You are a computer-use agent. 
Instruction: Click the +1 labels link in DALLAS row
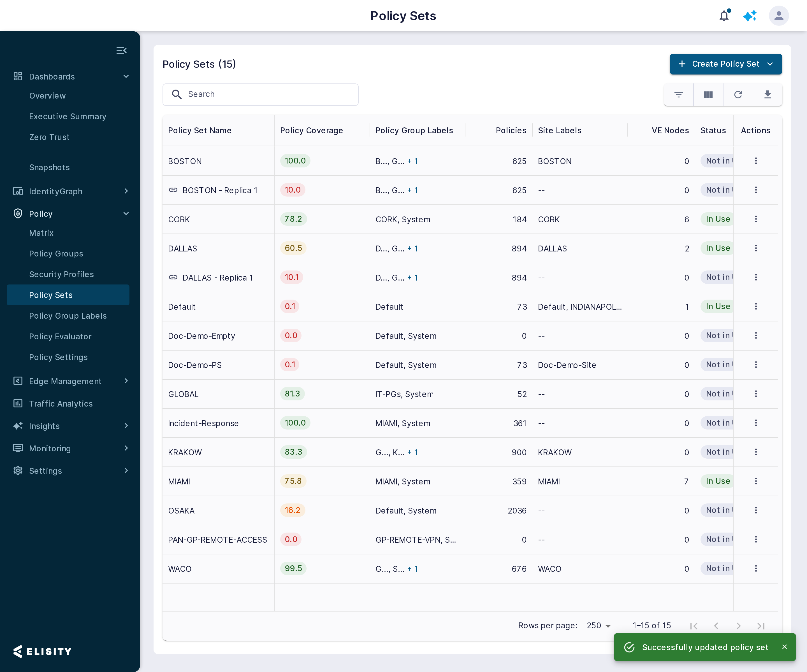[x=412, y=248]
